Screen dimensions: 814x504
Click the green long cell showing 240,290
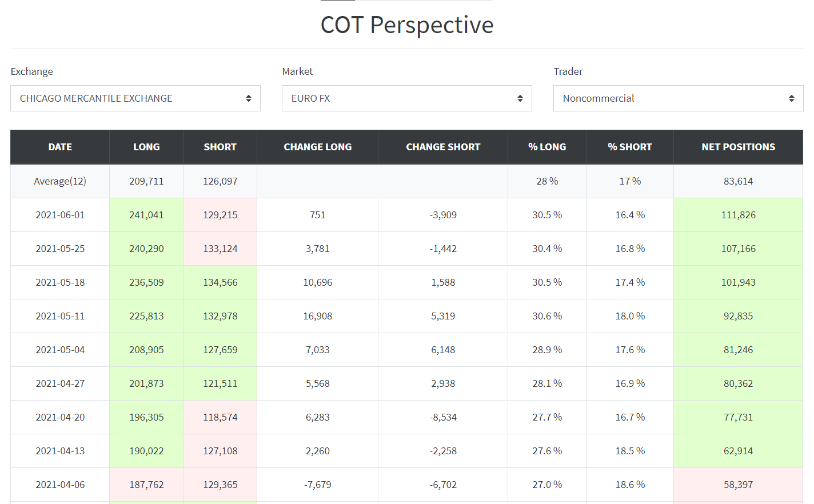146,248
